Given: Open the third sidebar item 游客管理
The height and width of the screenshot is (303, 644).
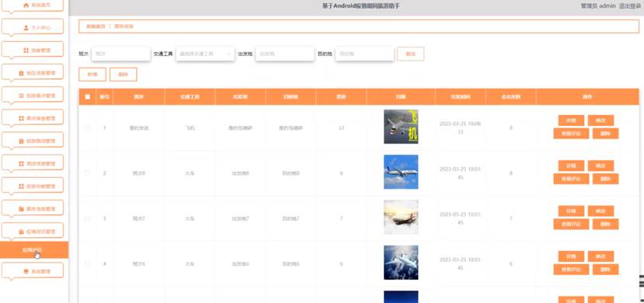Looking at the screenshot, I should tap(33, 50).
